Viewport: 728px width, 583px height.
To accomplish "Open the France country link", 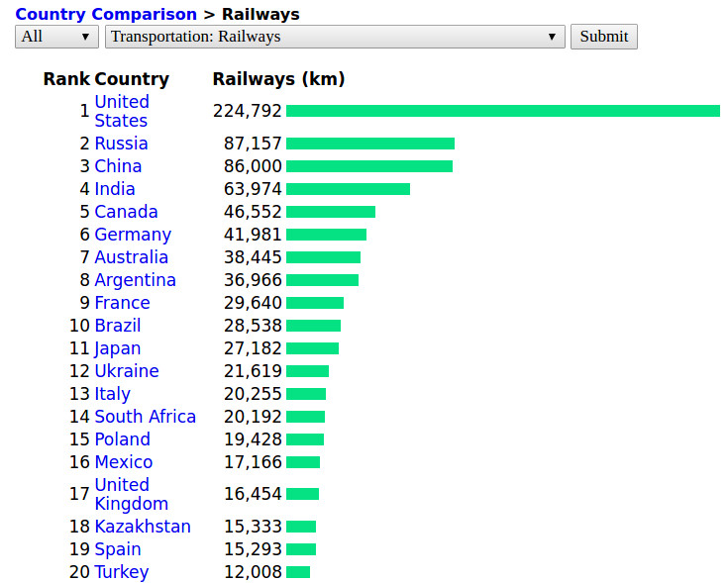I will click(x=122, y=303).
